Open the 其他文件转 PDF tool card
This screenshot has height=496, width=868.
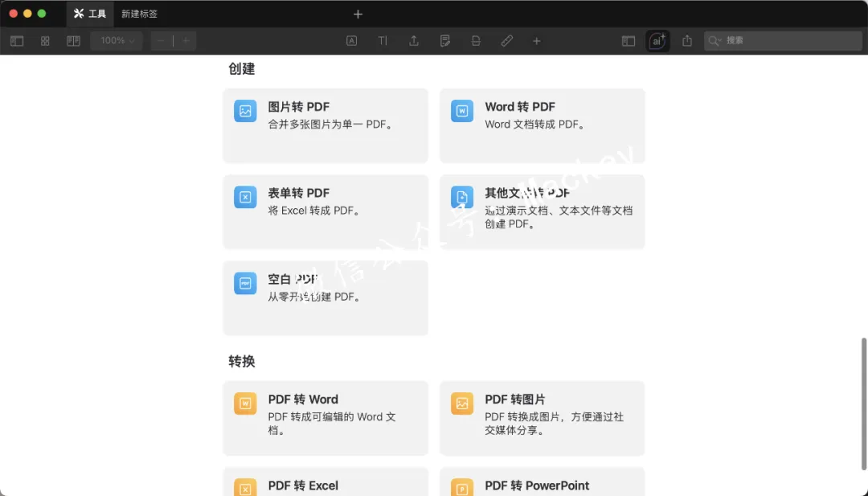coord(542,212)
